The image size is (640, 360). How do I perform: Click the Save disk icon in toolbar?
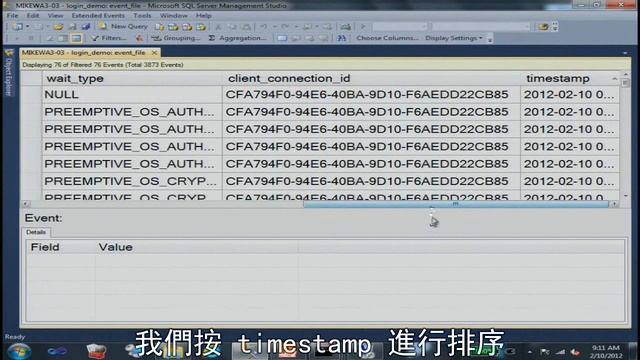coord(72,27)
